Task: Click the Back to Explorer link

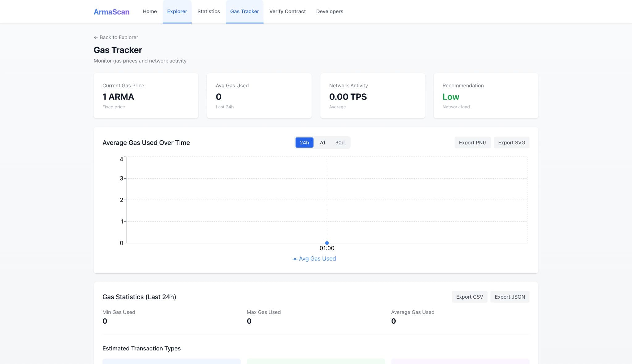Action: click(116, 37)
